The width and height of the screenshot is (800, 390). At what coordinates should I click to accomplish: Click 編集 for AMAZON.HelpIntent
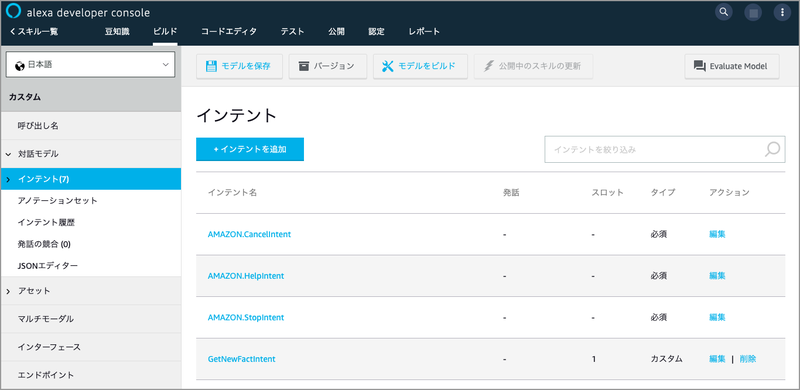(x=717, y=276)
